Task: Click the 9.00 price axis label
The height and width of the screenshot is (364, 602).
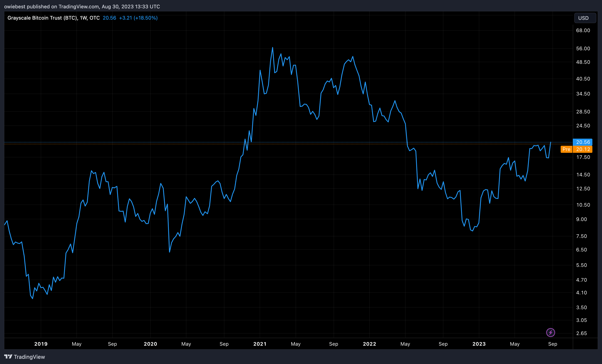Action: point(582,219)
